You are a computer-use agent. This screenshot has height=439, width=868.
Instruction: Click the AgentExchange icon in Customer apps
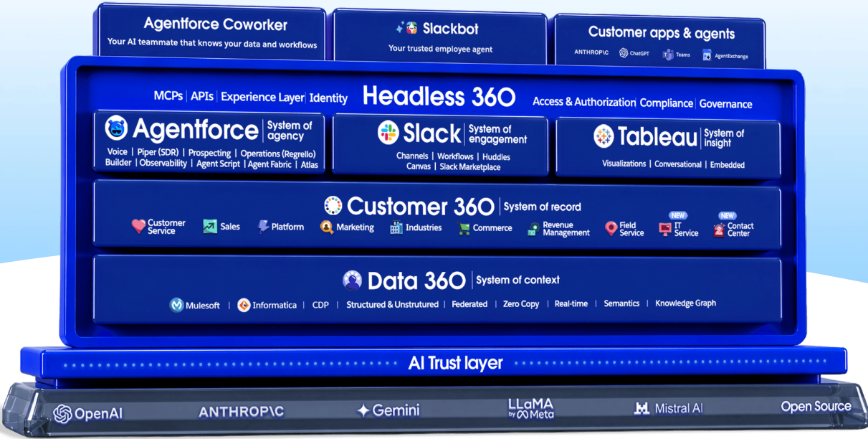coord(707,55)
